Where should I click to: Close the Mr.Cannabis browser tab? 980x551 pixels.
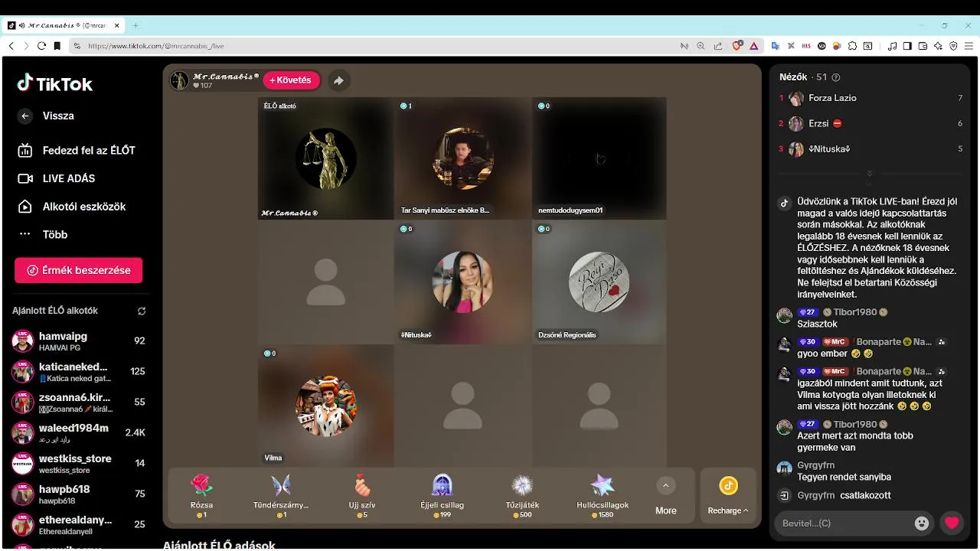point(117,25)
